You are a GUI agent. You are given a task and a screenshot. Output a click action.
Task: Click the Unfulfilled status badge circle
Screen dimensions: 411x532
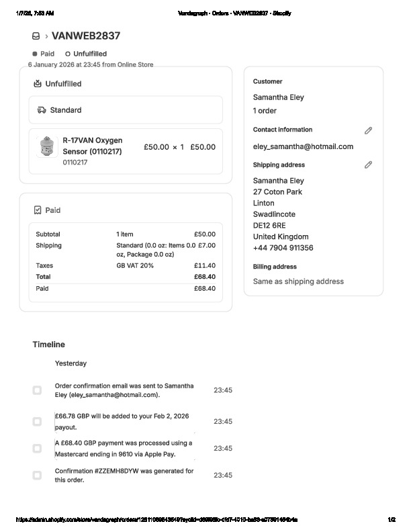coord(68,54)
